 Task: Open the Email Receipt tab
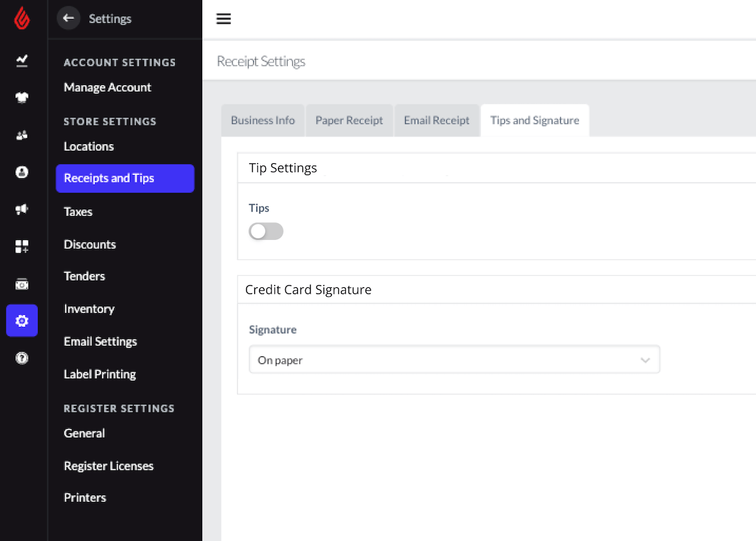[x=437, y=120]
